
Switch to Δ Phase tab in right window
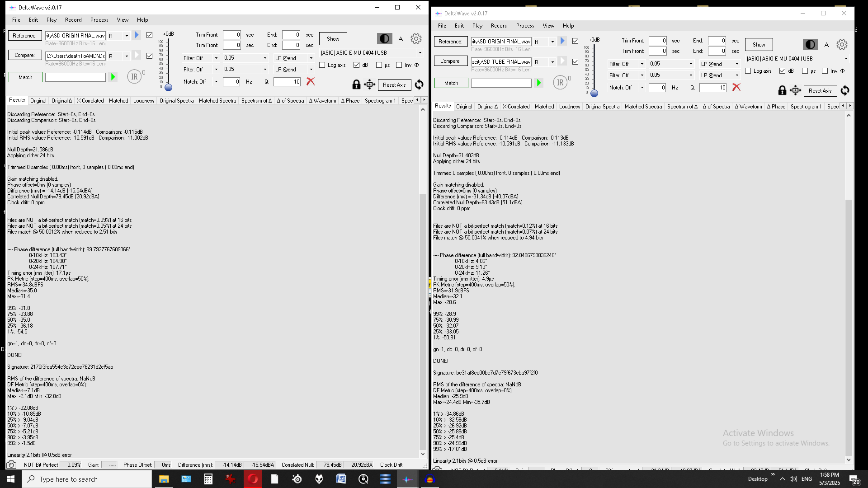click(776, 107)
